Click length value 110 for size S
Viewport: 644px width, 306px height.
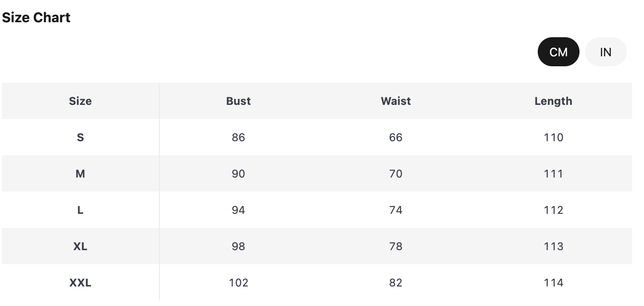tap(553, 137)
